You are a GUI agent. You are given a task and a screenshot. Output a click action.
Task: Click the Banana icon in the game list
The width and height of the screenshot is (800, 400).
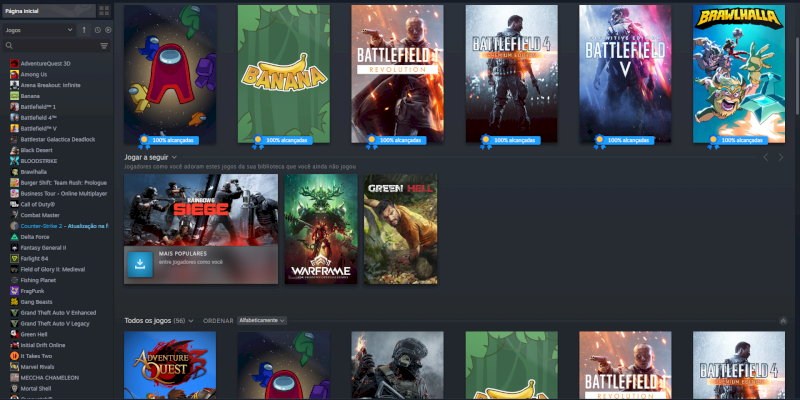pyautogui.click(x=14, y=96)
